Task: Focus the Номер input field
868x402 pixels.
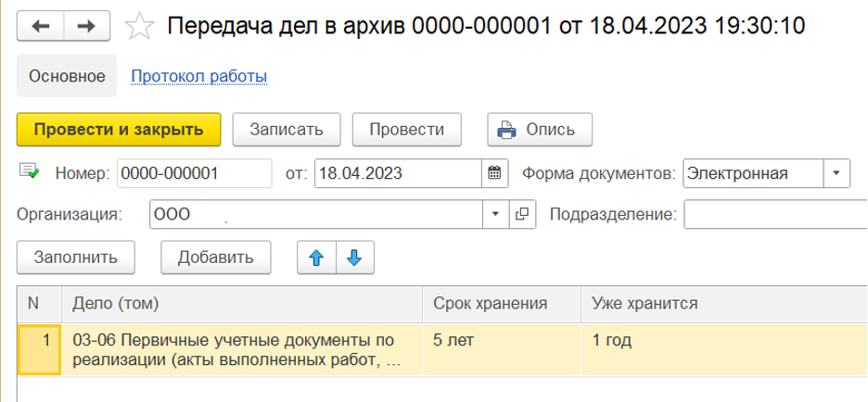Action: [195, 173]
